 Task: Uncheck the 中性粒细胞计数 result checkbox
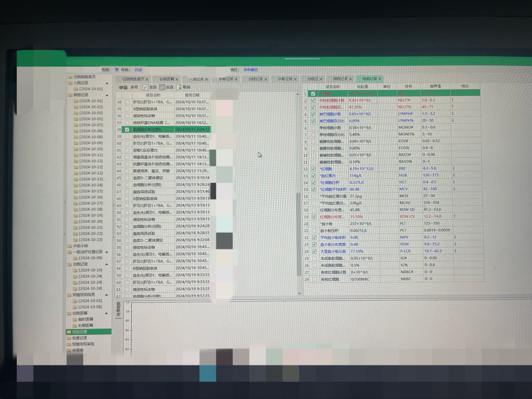tap(313, 101)
